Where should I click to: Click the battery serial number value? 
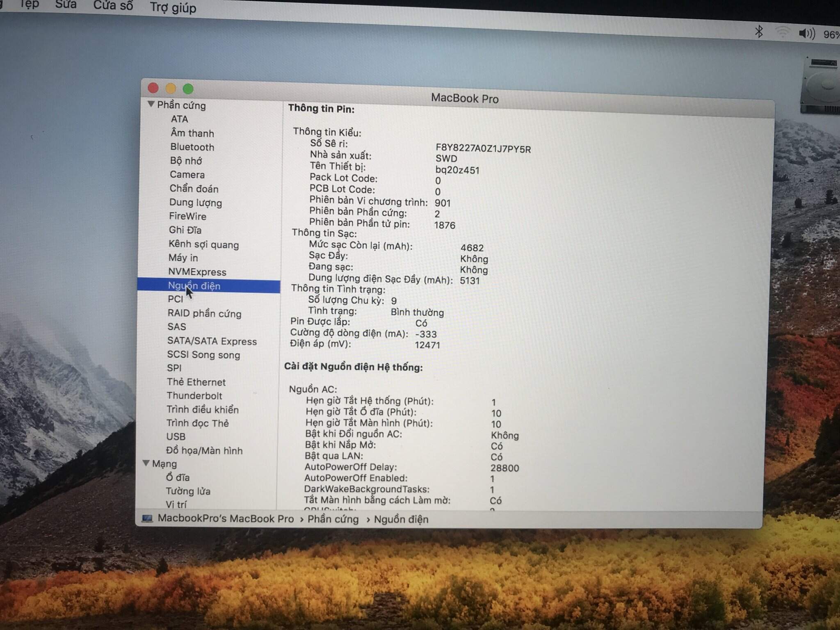coord(483,148)
